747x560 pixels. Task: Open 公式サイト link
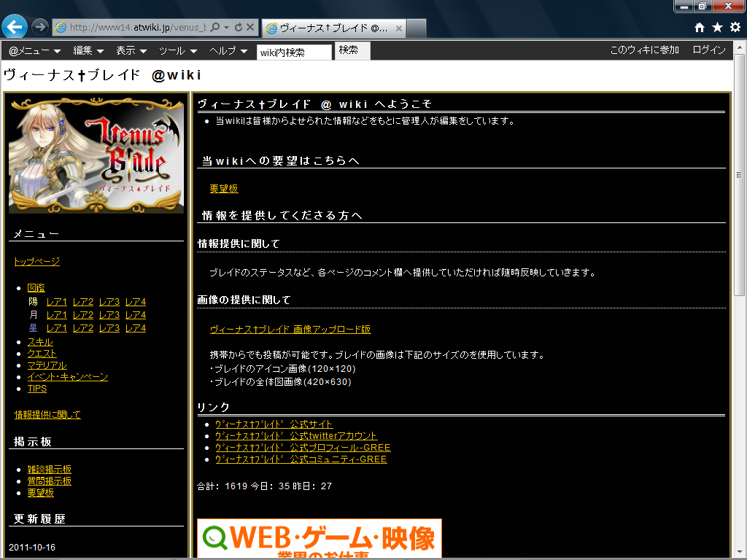coord(274,424)
